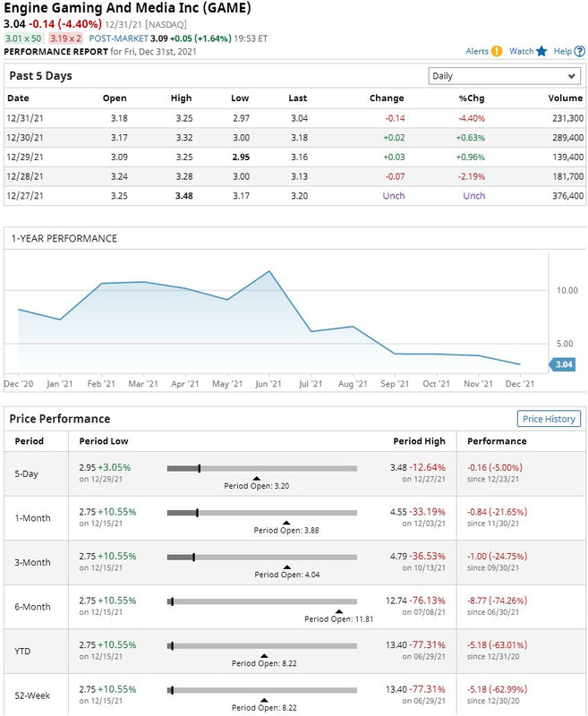
Task: Click the Volume column header
Action: tap(565, 98)
